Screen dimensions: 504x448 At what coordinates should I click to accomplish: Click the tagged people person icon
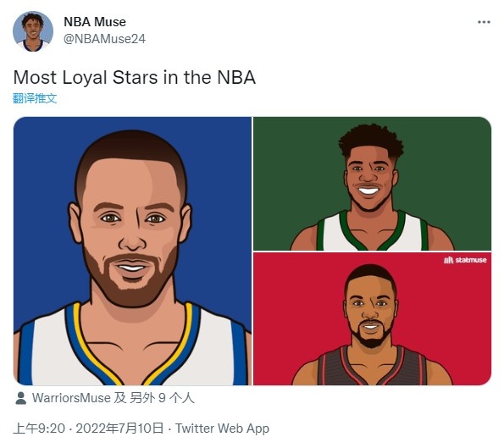(x=21, y=398)
